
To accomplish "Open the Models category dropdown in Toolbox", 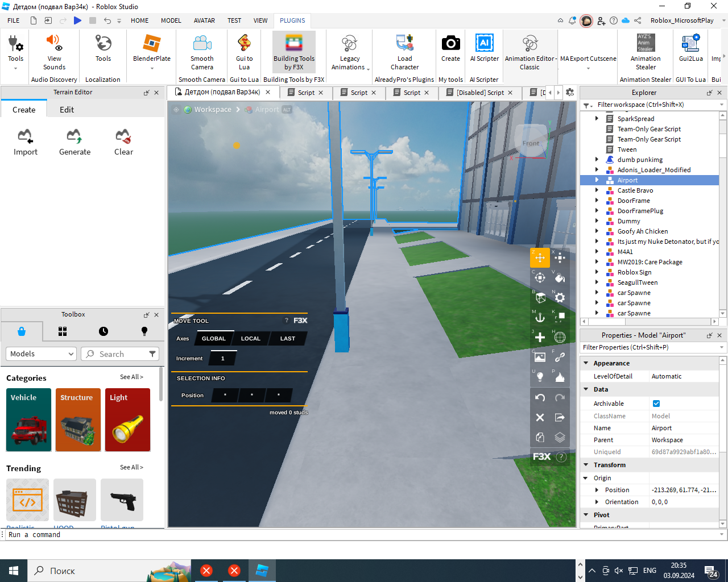I will point(42,354).
